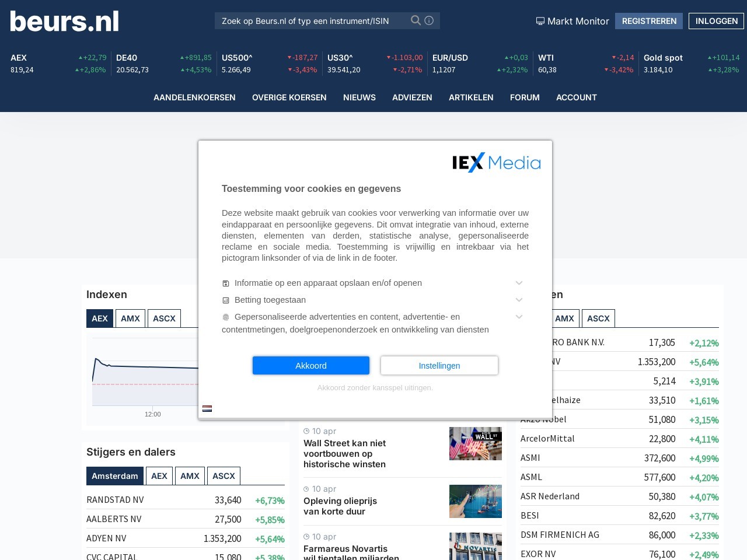Open the ACCOUNT menu
Screen dimensions: 747x560
coord(577,97)
